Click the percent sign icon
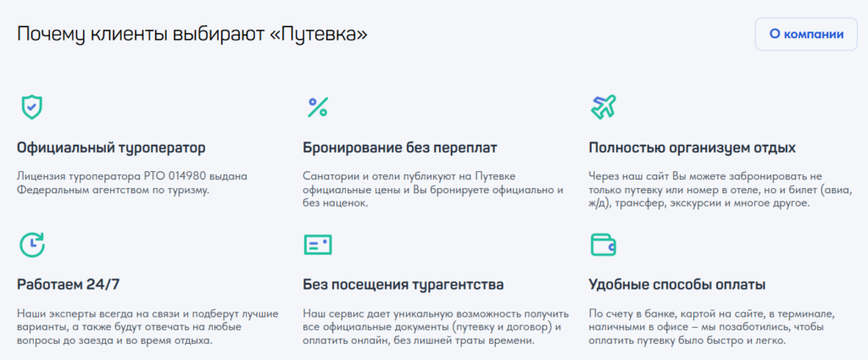The width and height of the screenshot is (868, 360). click(318, 108)
